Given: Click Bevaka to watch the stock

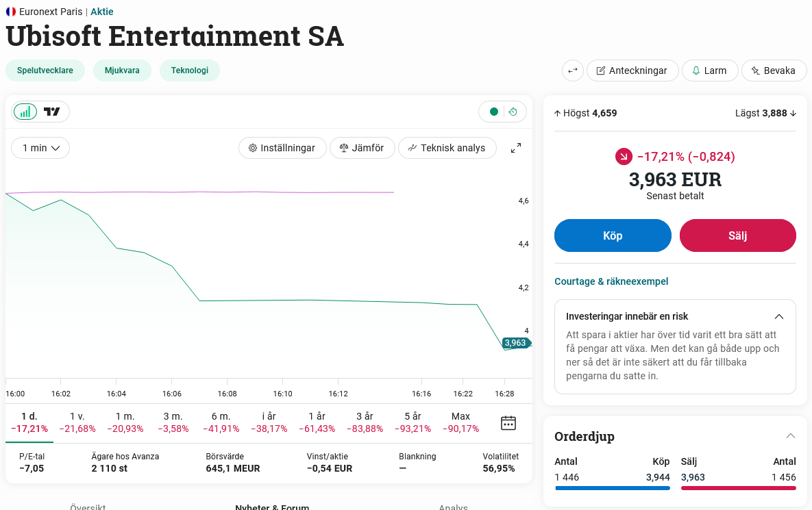Looking at the screenshot, I should (x=774, y=71).
